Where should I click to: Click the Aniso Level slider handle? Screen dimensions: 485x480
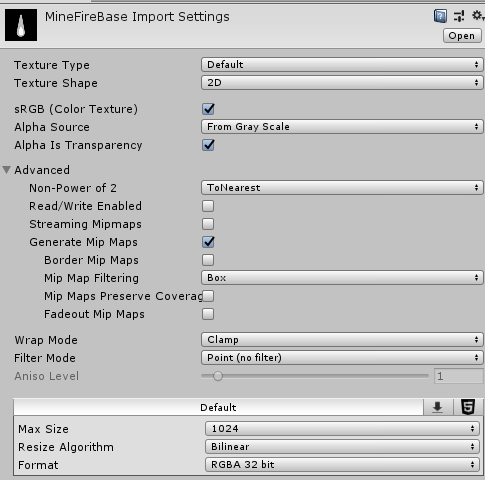[x=218, y=376]
